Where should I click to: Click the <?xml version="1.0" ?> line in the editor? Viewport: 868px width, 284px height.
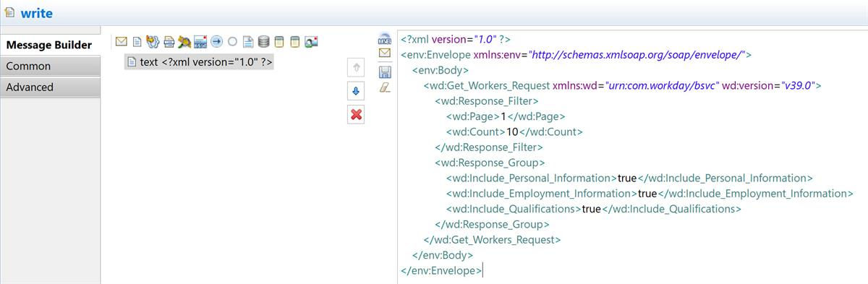456,39
